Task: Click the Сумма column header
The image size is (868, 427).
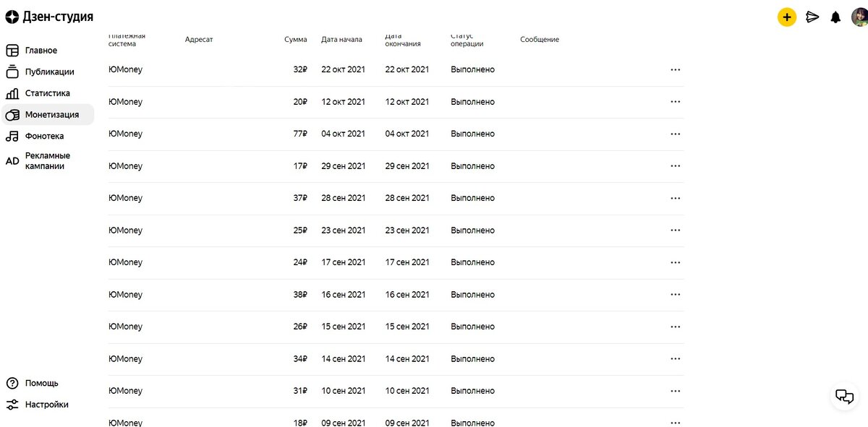Action: [x=295, y=40]
